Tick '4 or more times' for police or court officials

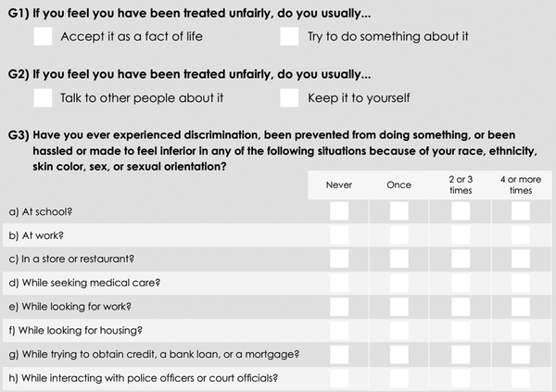pyautogui.click(x=521, y=378)
